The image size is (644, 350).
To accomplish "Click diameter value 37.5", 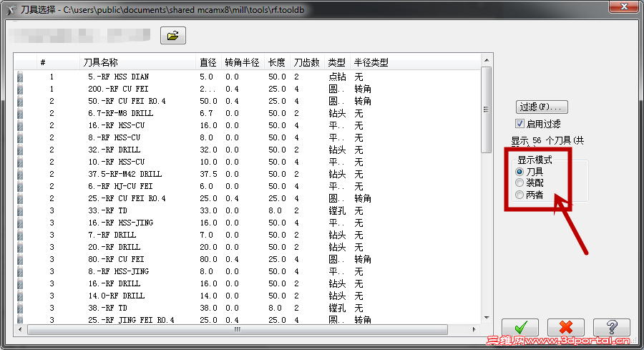I will point(209,174).
